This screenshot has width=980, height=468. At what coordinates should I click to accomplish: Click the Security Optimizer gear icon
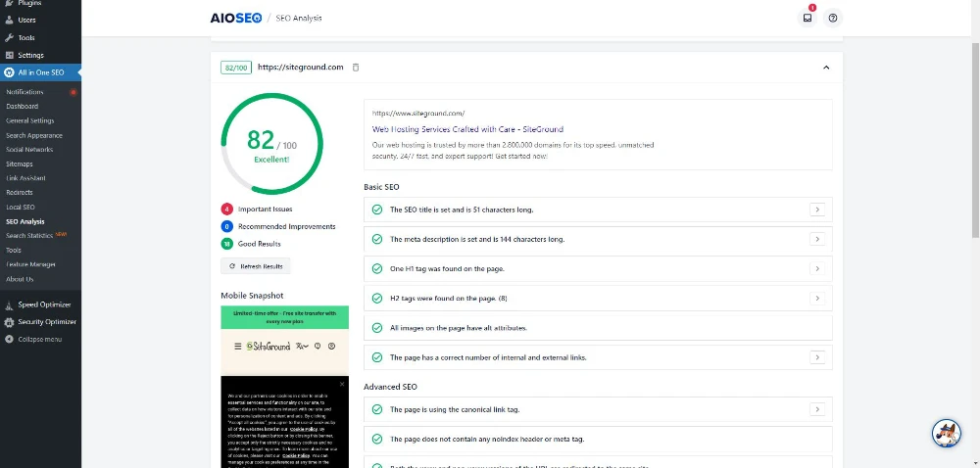(9, 322)
